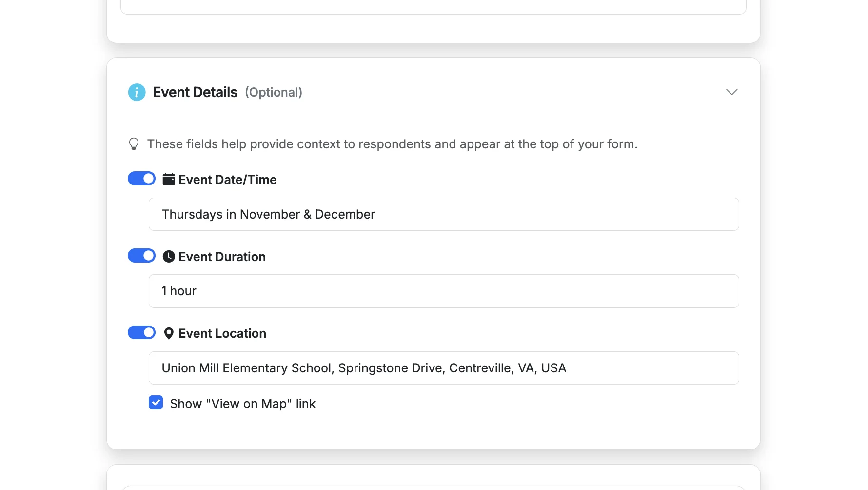Image resolution: width=868 pixels, height=490 pixels.
Task: Click the chevron next to Event Details header
Action: (731, 92)
